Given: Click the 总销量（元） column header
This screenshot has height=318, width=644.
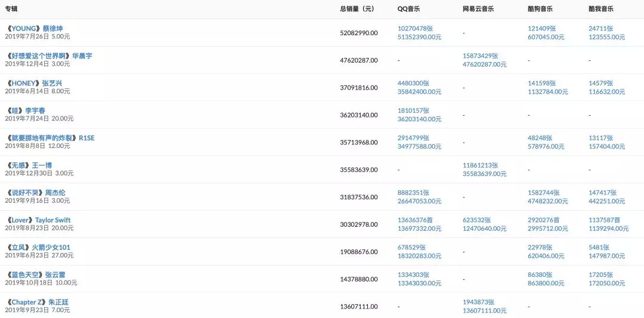Looking at the screenshot, I should [x=357, y=8].
